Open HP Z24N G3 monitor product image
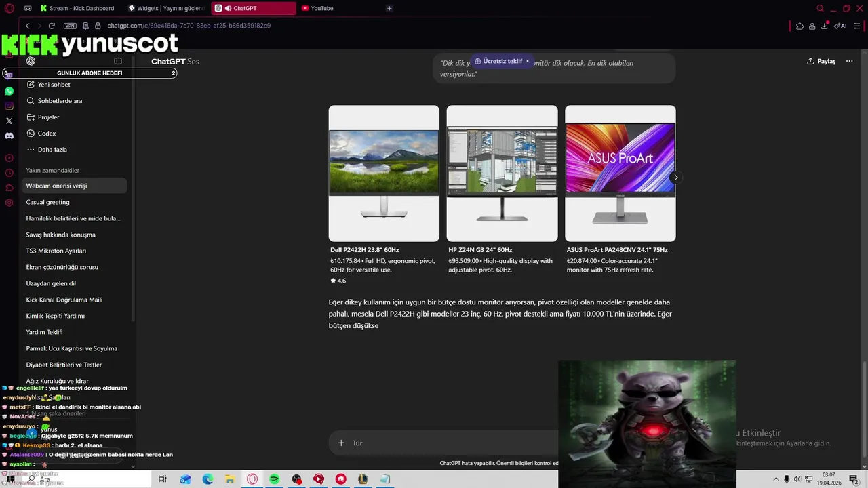868x488 pixels. (502, 174)
